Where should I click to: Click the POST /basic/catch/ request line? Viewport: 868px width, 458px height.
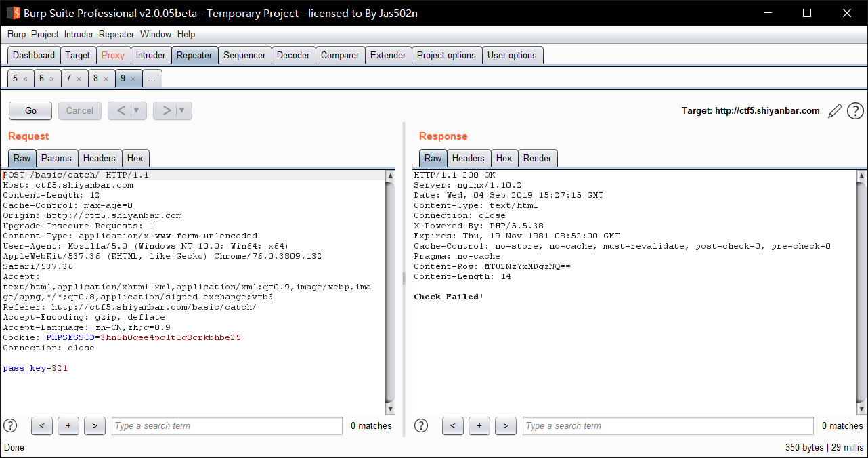coord(76,175)
